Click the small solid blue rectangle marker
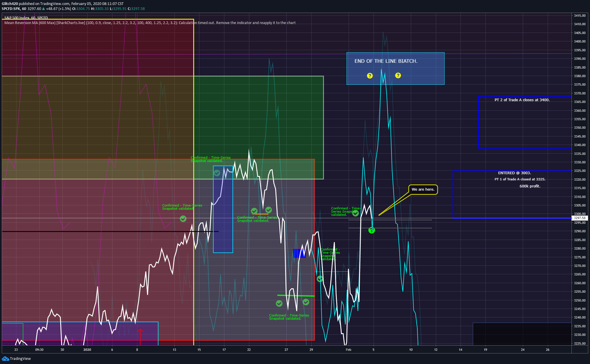 point(299,253)
